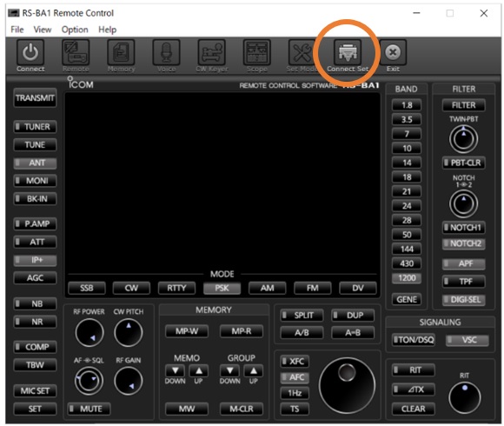Enable NR noise reduction
The width and height of the screenshot is (504, 426).
pyautogui.click(x=35, y=322)
